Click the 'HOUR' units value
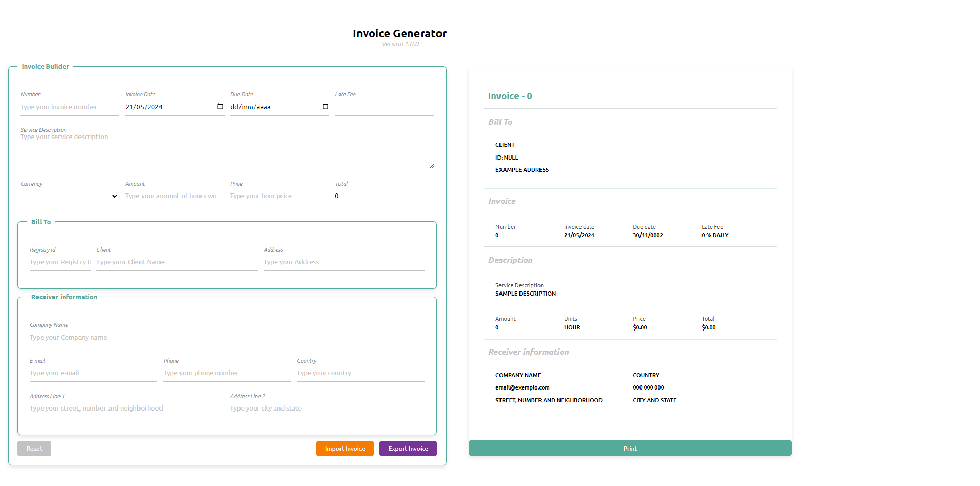980x486 pixels. point(572,327)
